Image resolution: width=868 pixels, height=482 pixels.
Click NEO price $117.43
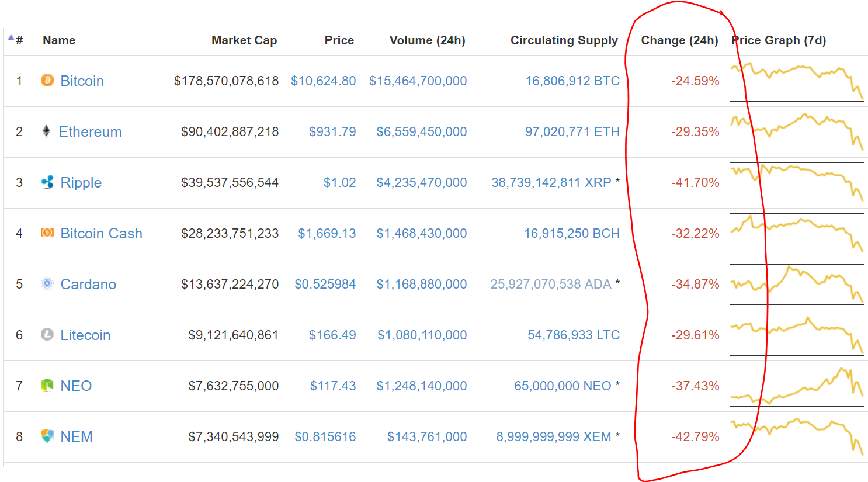coord(333,386)
